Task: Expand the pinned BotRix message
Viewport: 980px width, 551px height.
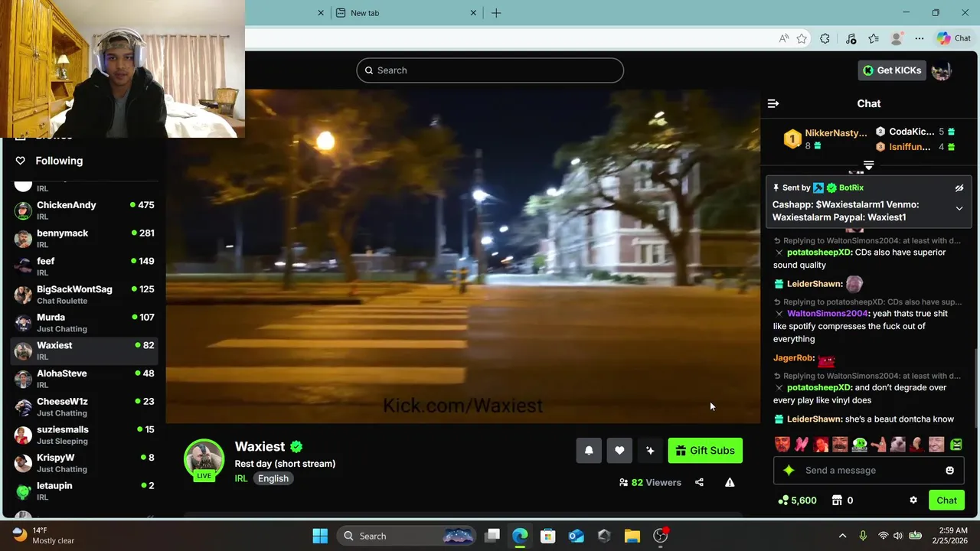Action: [959, 208]
